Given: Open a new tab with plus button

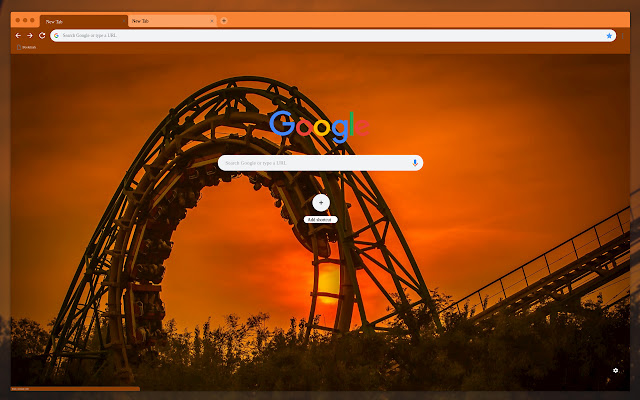Looking at the screenshot, I should tap(224, 21).
